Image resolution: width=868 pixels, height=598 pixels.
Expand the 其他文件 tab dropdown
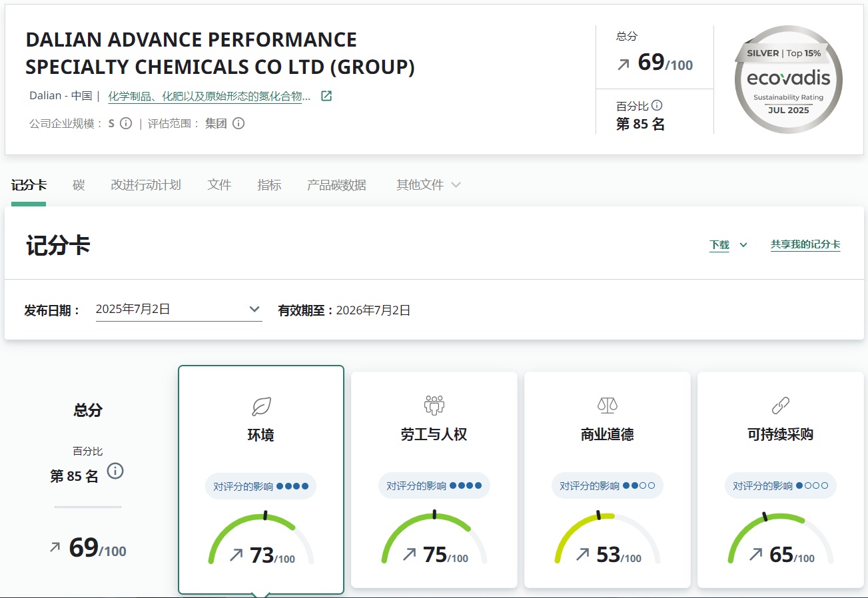coord(428,185)
